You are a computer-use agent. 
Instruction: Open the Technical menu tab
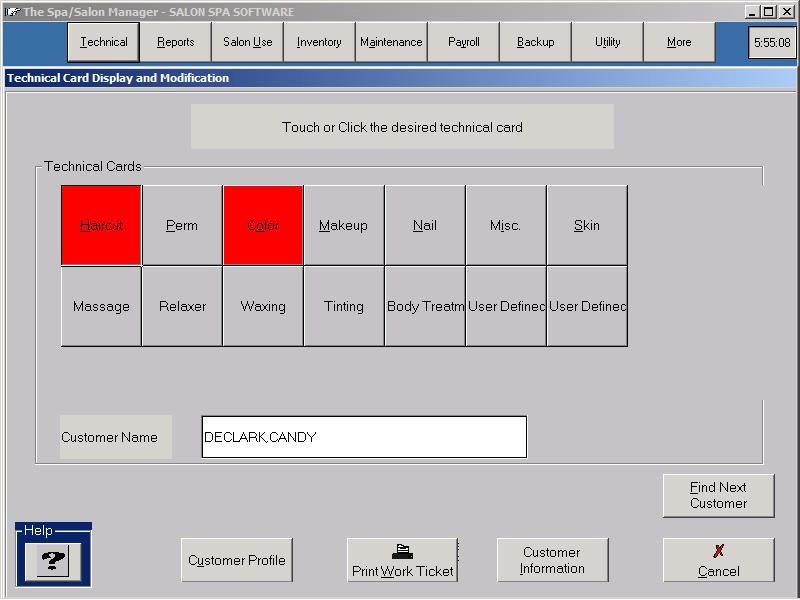104,43
